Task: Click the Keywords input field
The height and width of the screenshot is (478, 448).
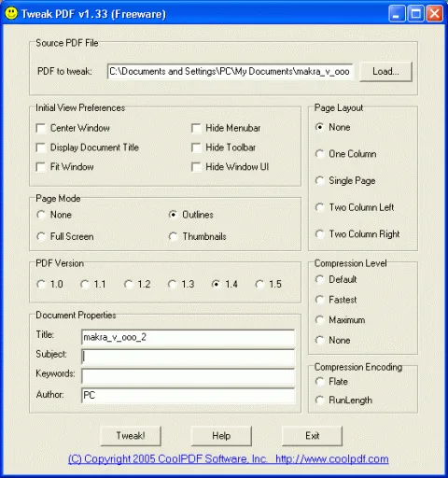Action: (188, 376)
